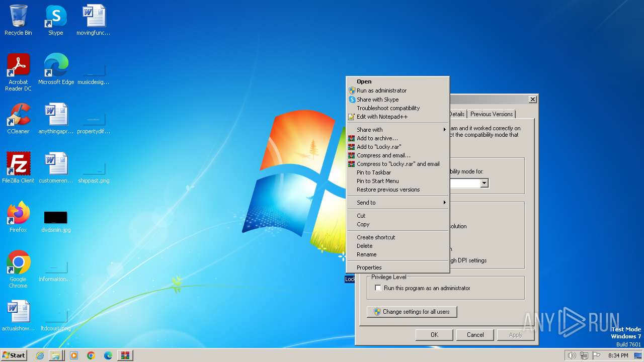Switch to WinRAR taskbar button
Viewport: 644px width, 362px height.
125,355
